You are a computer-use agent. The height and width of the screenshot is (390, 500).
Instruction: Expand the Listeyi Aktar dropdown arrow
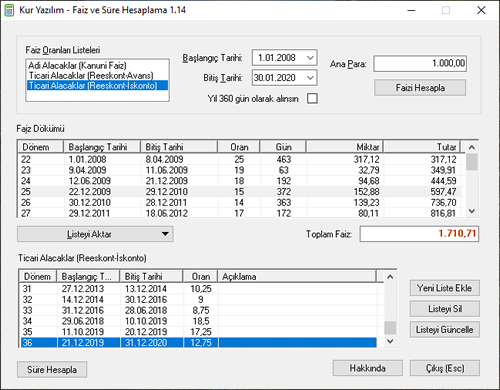tap(165, 234)
